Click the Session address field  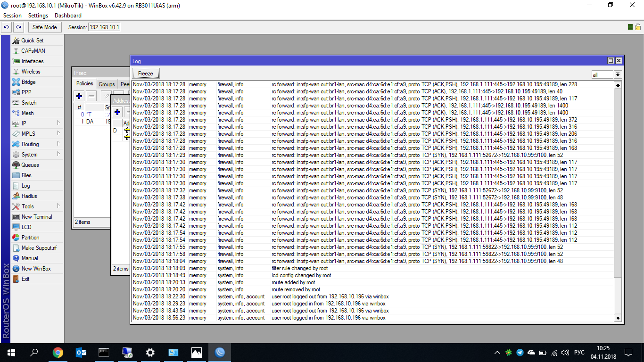point(104,27)
